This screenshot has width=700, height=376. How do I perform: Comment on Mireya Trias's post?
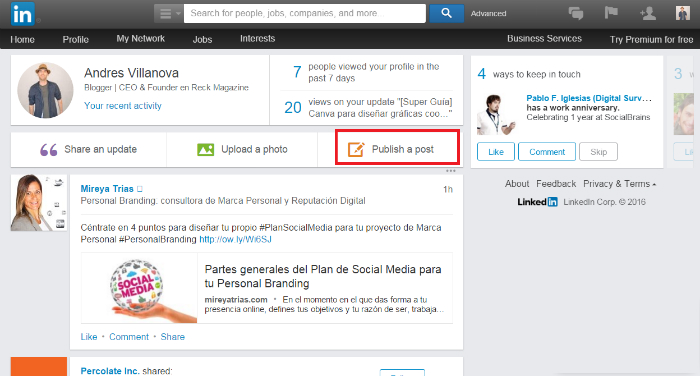tap(129, 337)
